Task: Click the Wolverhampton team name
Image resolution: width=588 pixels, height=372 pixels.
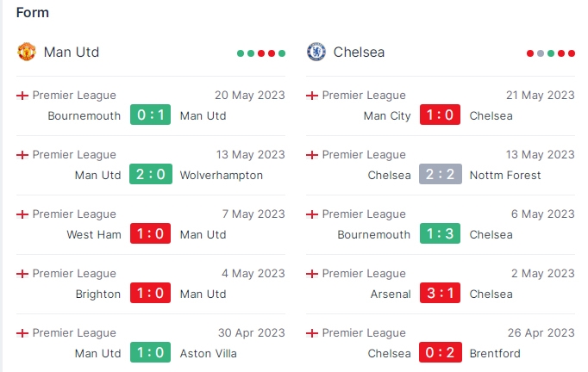Action: click(222, 176)
